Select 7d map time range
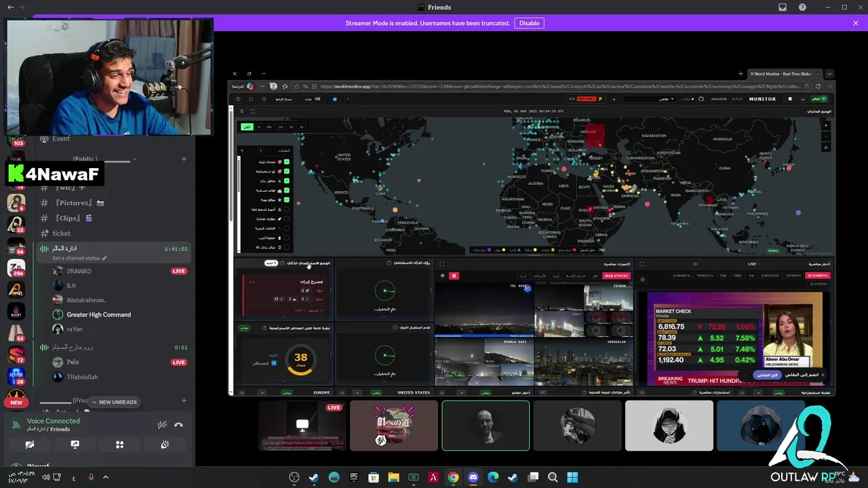868x488 pixels. 258,127
